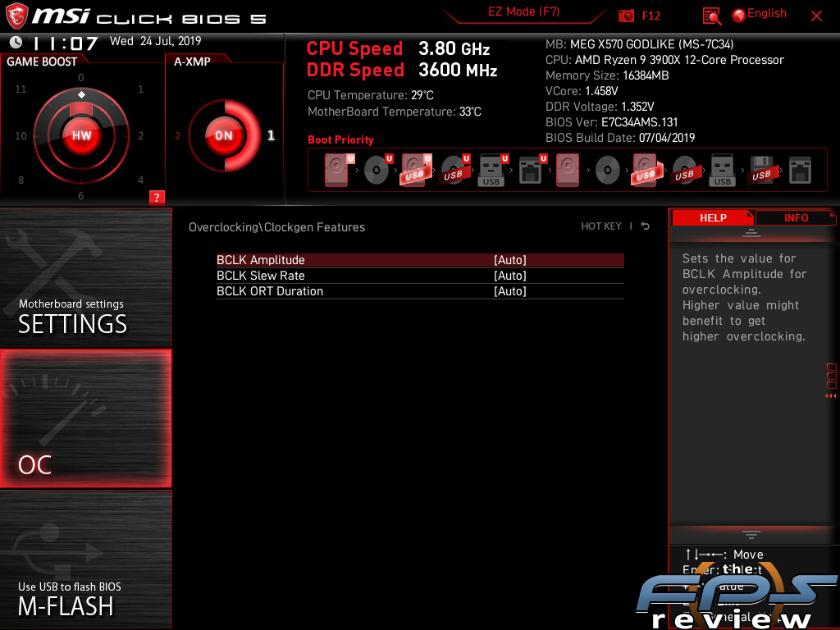The width and height of the screenshot is (840, 630).
Task: Select A-XMP profile 2
Action: [x=177, y=135]
